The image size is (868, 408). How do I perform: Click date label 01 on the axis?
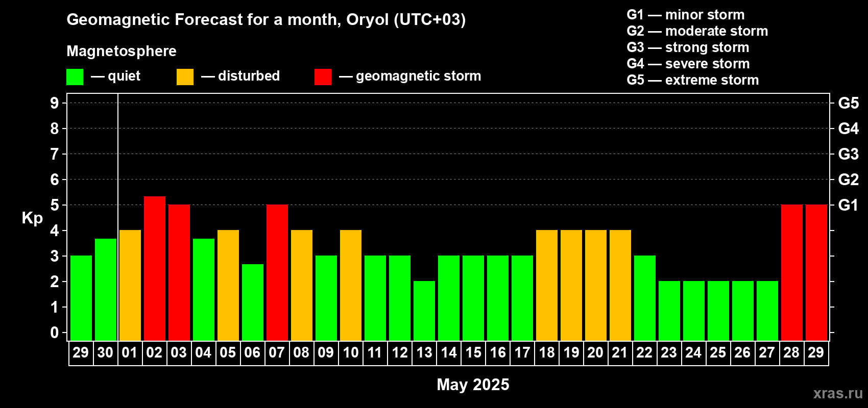pos(130,353)
